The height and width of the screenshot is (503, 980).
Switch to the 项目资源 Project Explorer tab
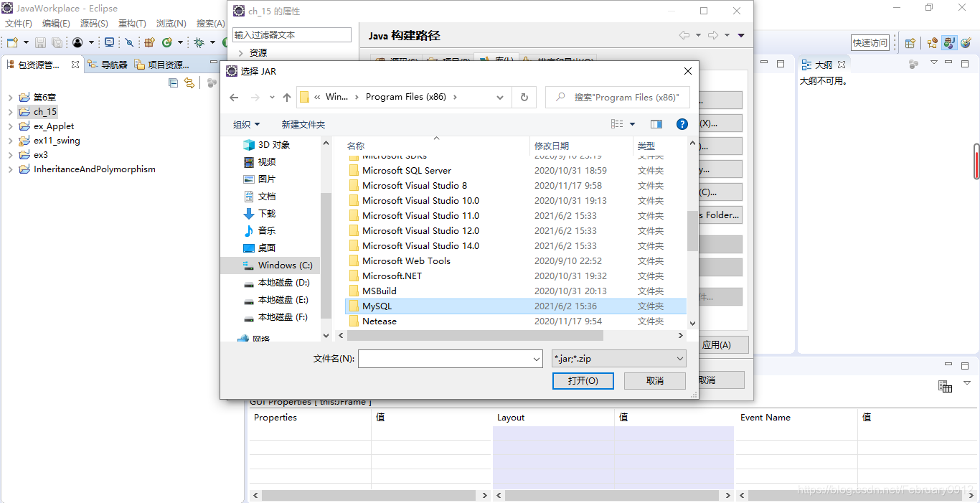tap(161, 65)
